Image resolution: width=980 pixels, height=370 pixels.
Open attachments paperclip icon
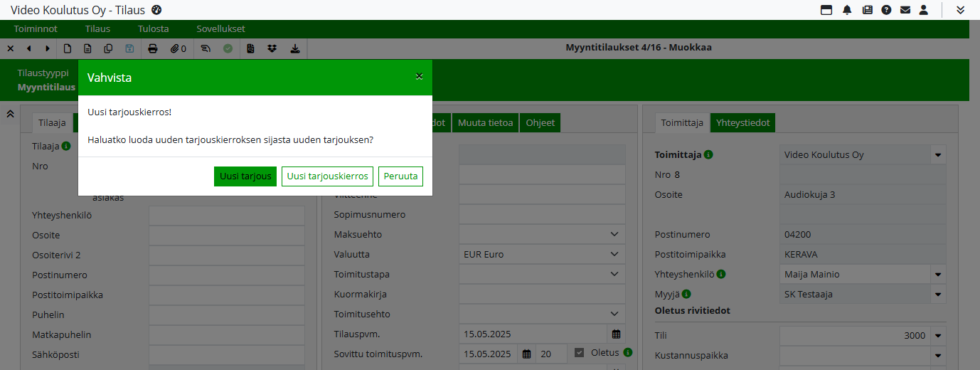point(178,48)
